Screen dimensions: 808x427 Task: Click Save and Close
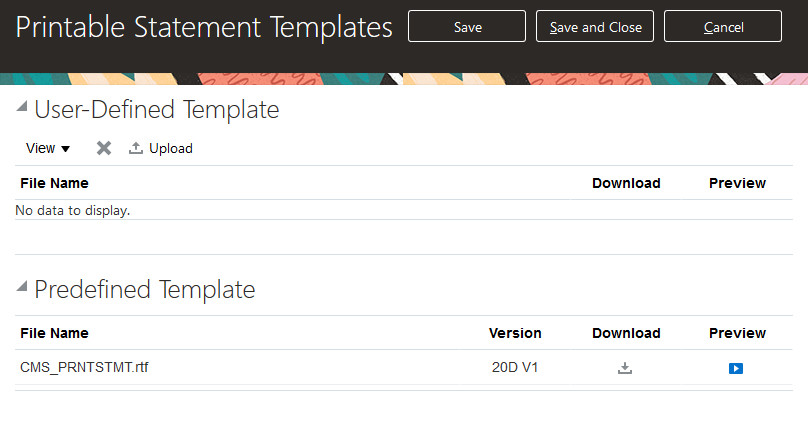click(595, 27)
